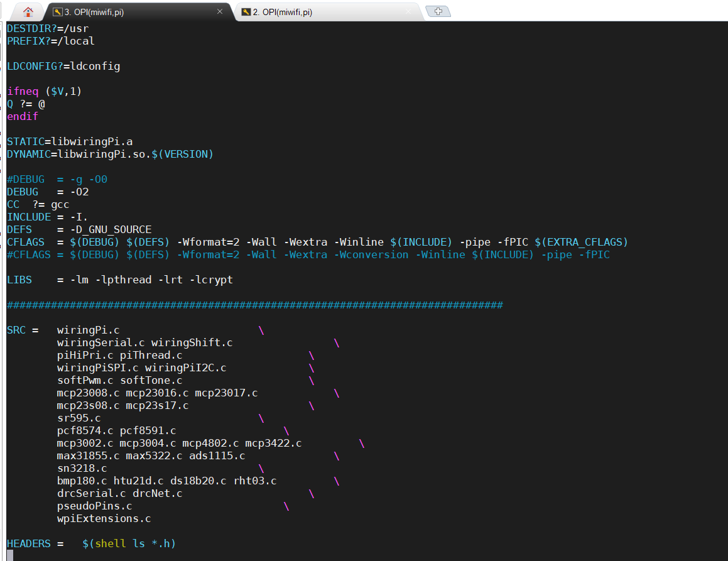Place cursor on LDCONFIG?=ldconfig

click(x=63, y=66)
